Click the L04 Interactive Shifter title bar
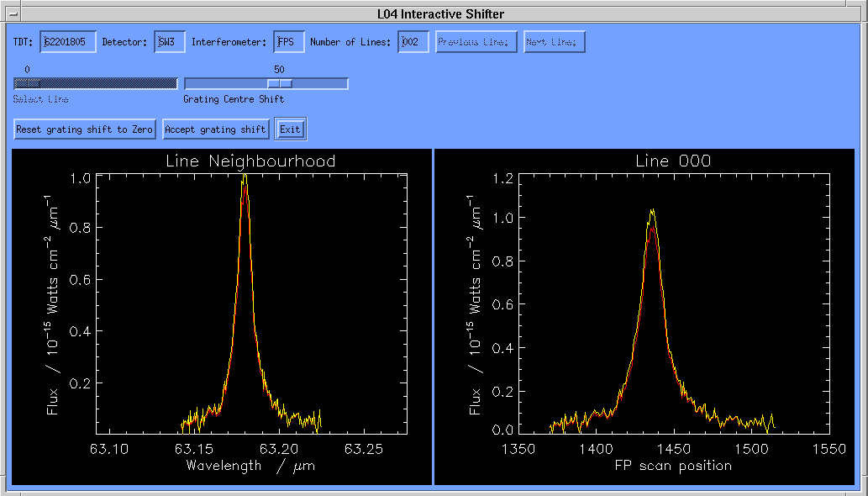Screen dimensions: 868x496 tap(440, 13)
